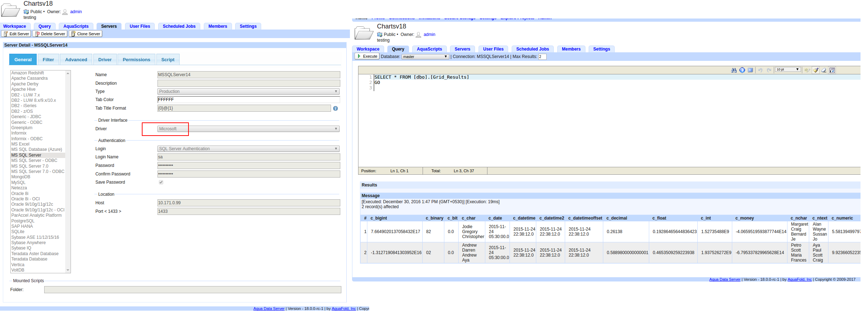
Task: Click the binoculars Find icon in query editor
Action: 734,70
